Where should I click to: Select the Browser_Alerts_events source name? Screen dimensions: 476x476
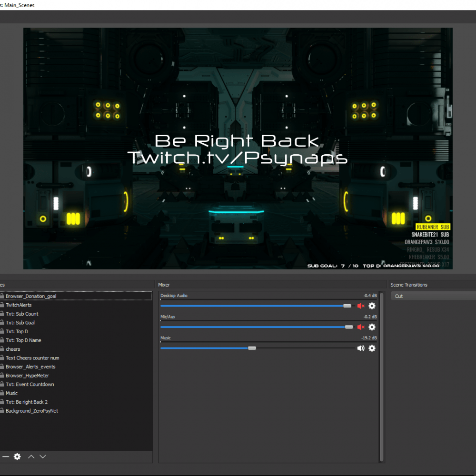tap(30, 367)
